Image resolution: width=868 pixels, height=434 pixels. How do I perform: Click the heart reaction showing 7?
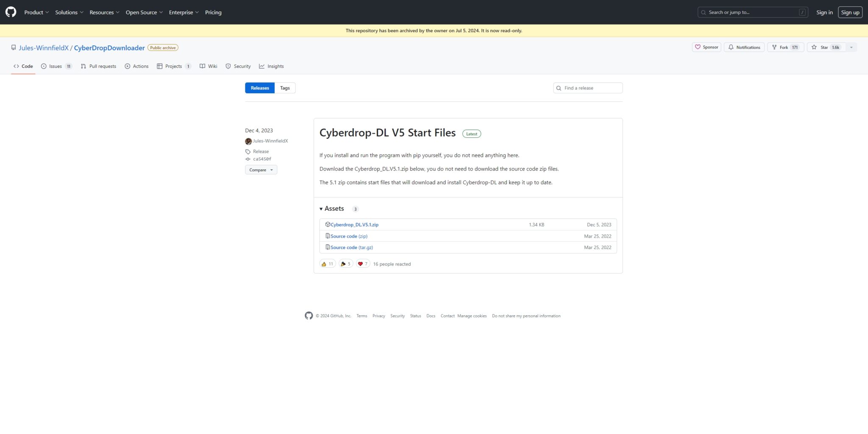(363, 263)
